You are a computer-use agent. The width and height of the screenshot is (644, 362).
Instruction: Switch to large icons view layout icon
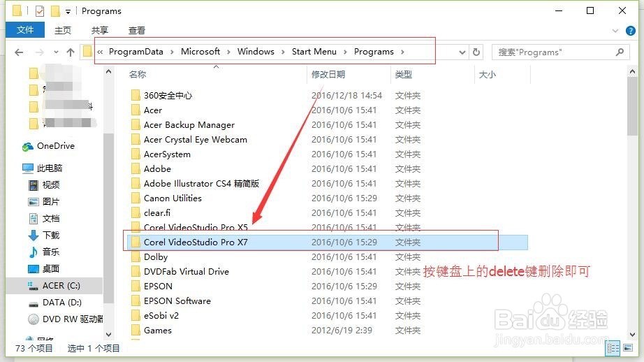point(628,348)
